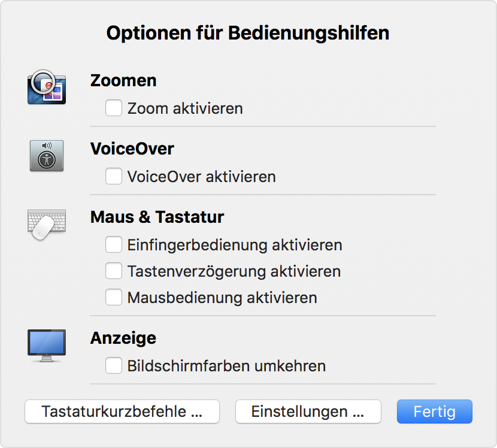The width and height of the screenshot is (497, 448).
Task: Enable the "Zoom aktivieren" checkbox
Action: (x=113, y=108)
